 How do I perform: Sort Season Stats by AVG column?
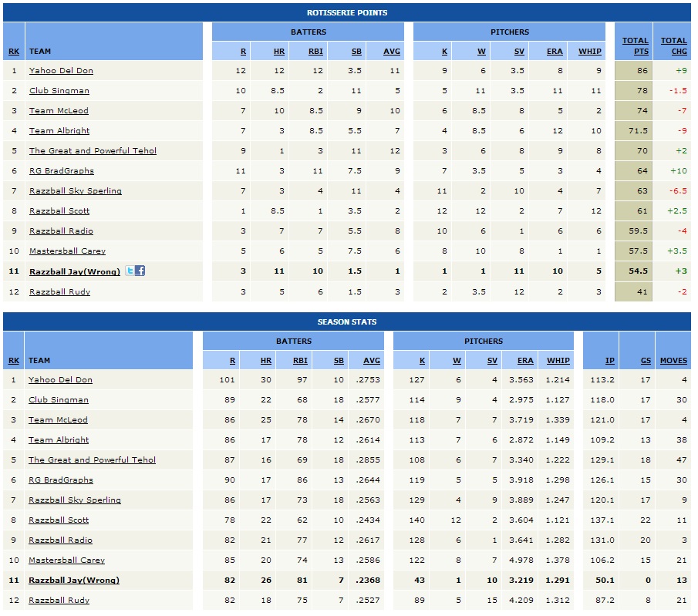click(372, 361)
